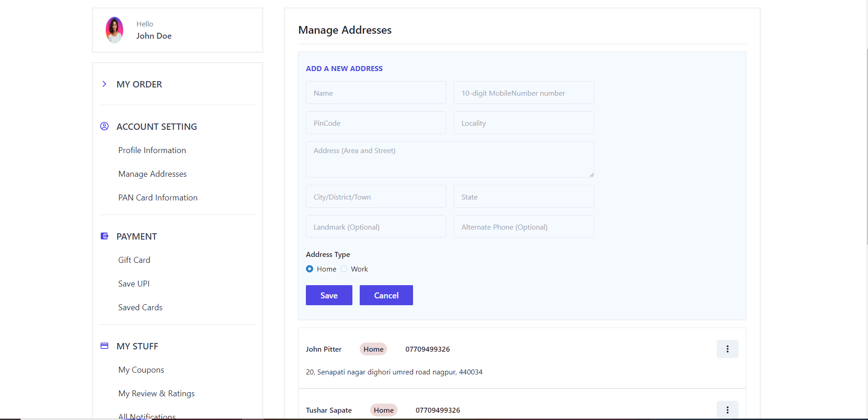Open the Gift Card page
The image size is (868, 420).
click(134, 260)
